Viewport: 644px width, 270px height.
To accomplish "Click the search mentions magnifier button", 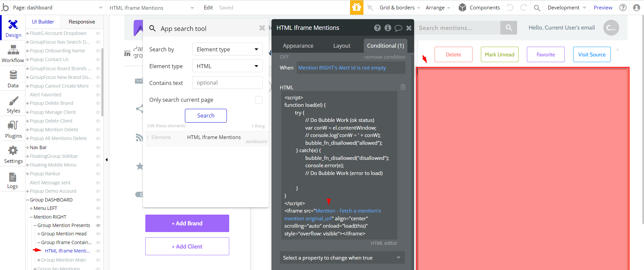I will [509, 28].
